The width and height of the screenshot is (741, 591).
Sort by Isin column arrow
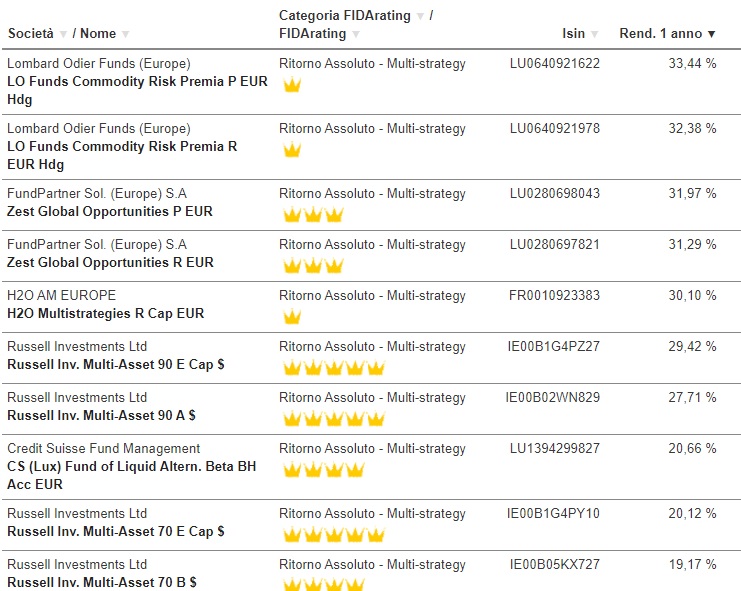595,34
